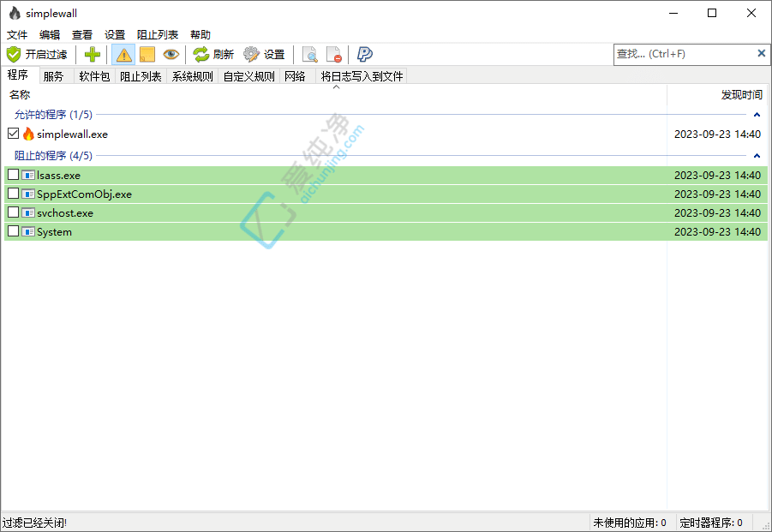Image resolution: width=772 pixels, height=532 pixels.
Task: Switch to the 阻止列表 tab
Action: (141, 76)
